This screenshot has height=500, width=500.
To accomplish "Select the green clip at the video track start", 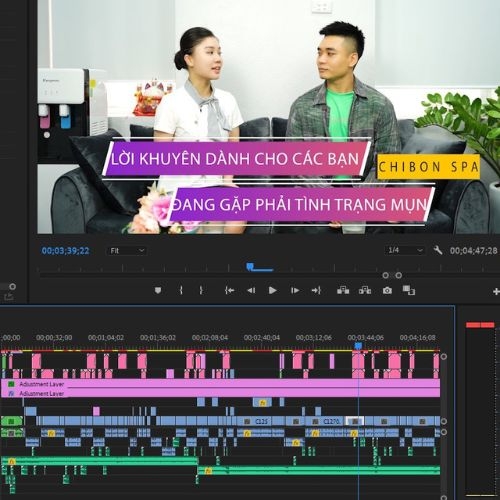I will pos(11,421).
